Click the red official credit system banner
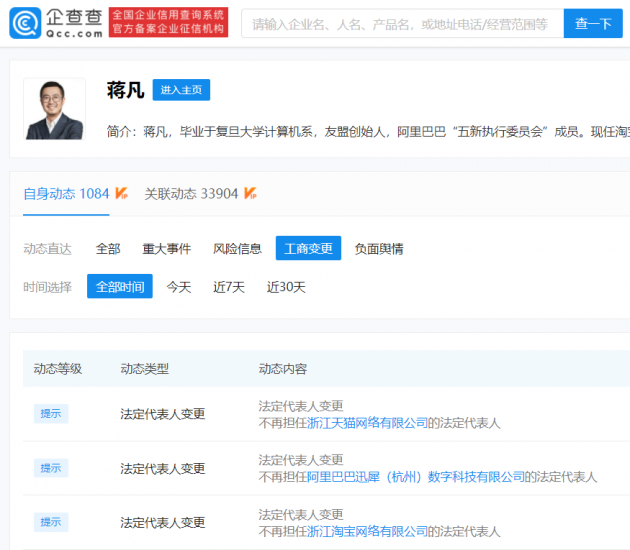Screen dimensions: 630x550 tap(168, 23)
